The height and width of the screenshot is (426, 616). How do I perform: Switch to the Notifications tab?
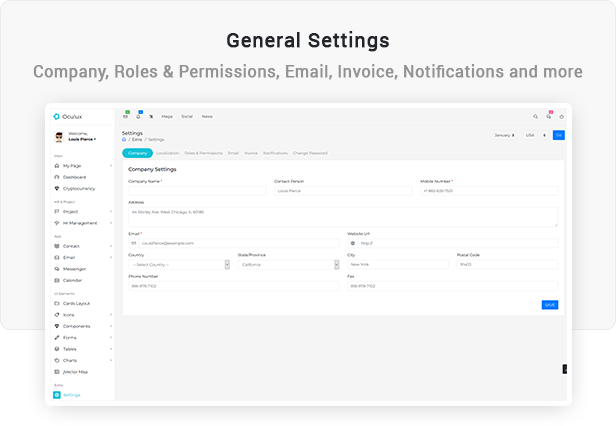(275, 153)
